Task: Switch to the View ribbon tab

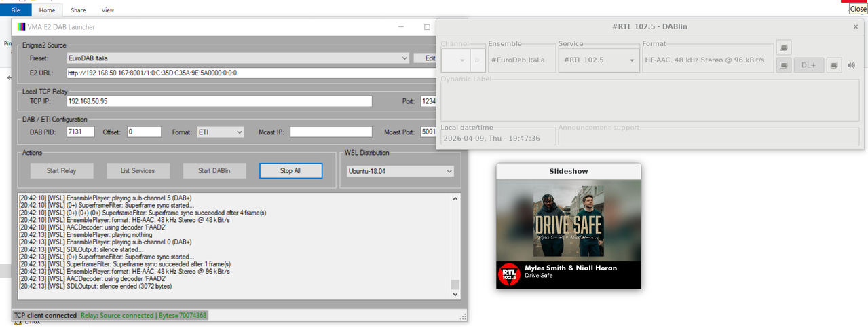Action: [x=107, y=10]
